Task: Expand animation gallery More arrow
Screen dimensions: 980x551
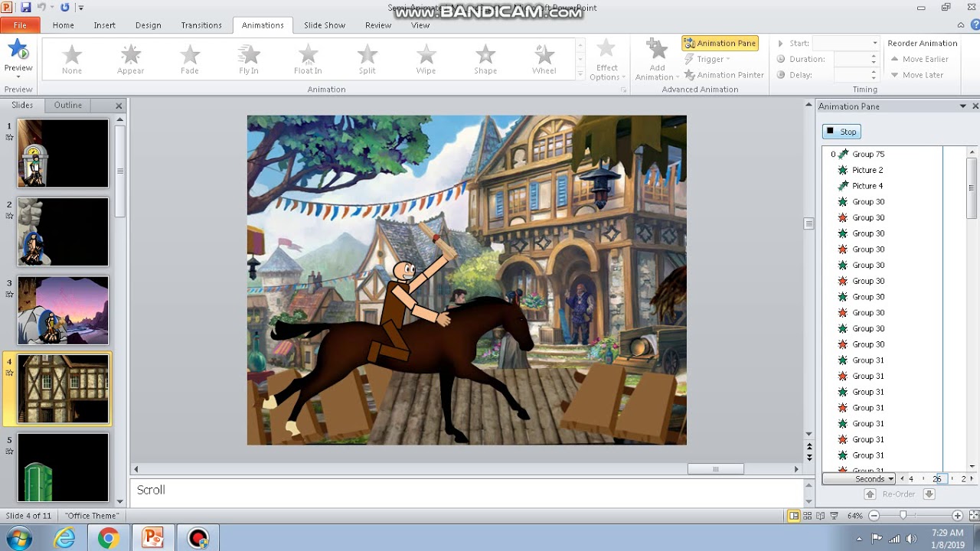Action: [x=580, y=73]
